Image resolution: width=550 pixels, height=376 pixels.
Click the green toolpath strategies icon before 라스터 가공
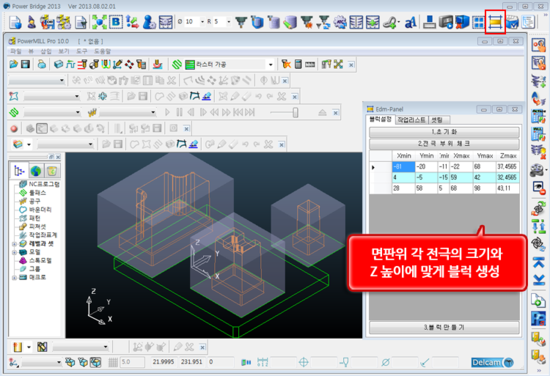[177, 64]
